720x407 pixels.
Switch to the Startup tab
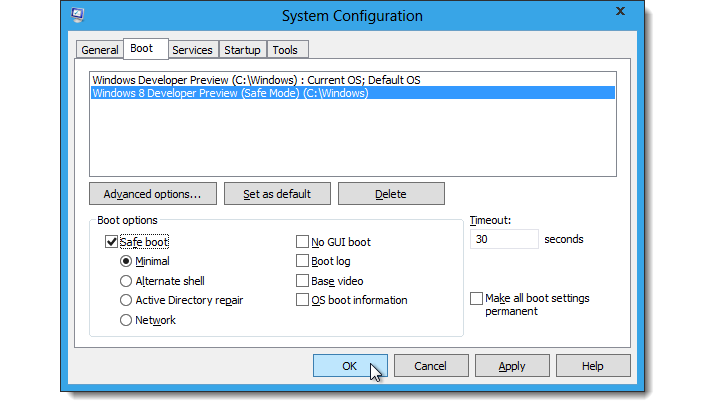(242, 50)
